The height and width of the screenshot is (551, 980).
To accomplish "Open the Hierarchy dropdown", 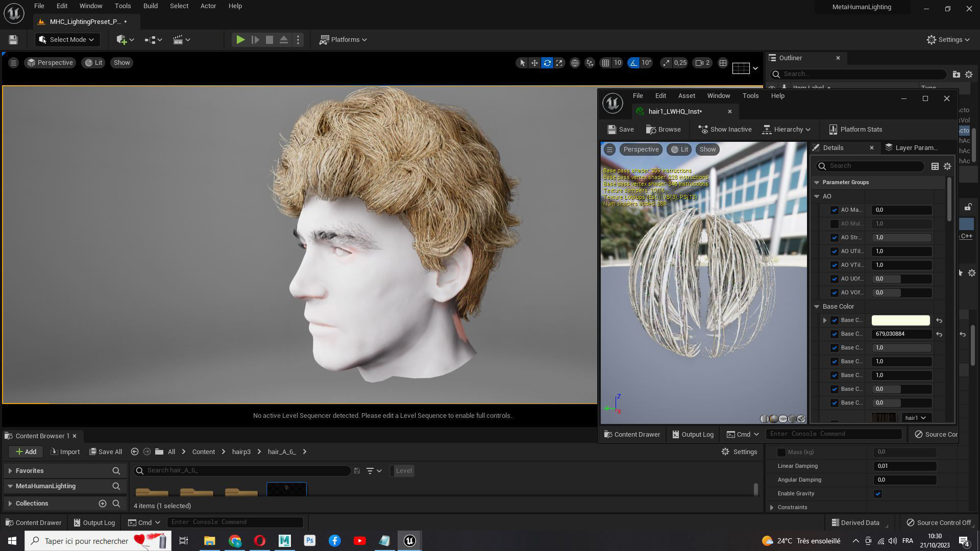I will tap(787, 130).
